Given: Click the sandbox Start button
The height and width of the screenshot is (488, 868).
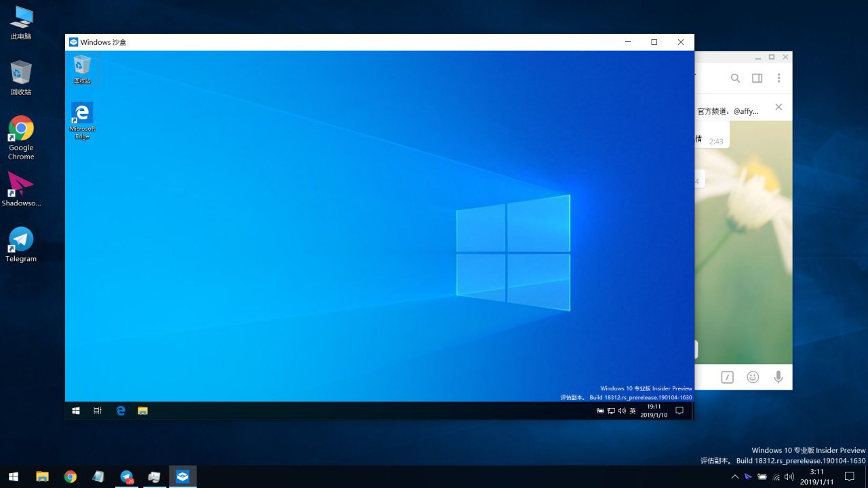Looking at the screenshot, I should coord(76,411).
